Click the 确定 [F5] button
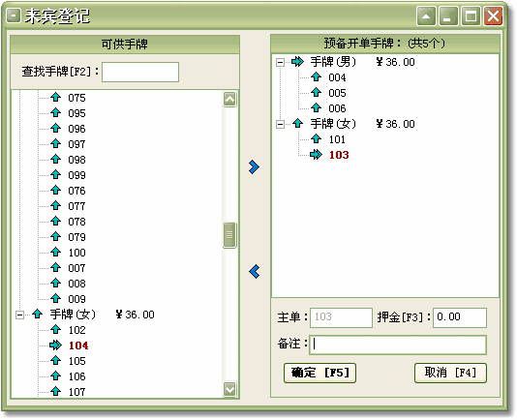 coord(319,373)
